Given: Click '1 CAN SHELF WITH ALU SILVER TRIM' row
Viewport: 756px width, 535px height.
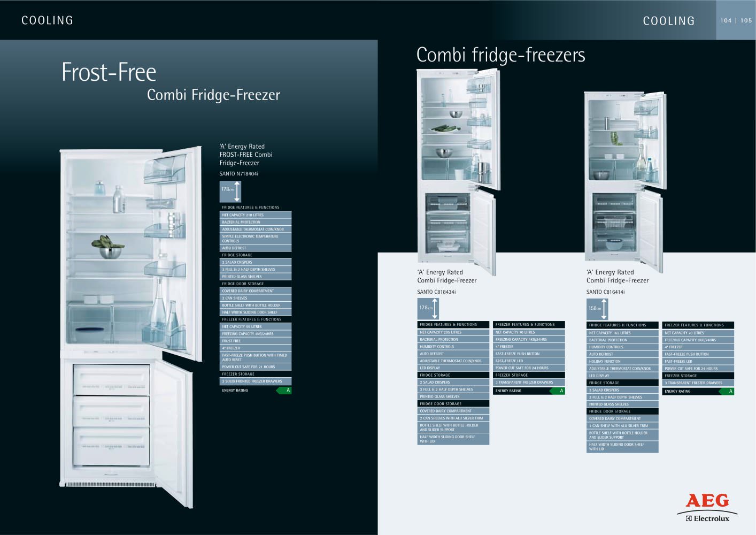Looking at the screenshot, I should tap(622, 426).
